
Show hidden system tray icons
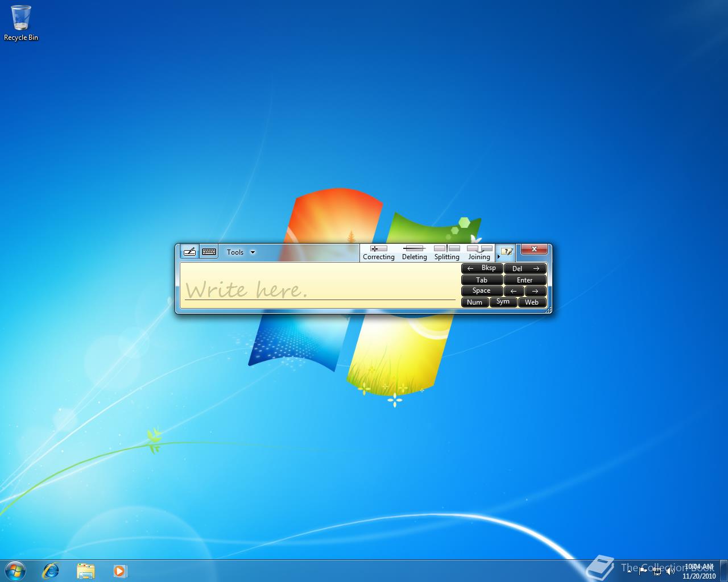click(x=630, y=571)
